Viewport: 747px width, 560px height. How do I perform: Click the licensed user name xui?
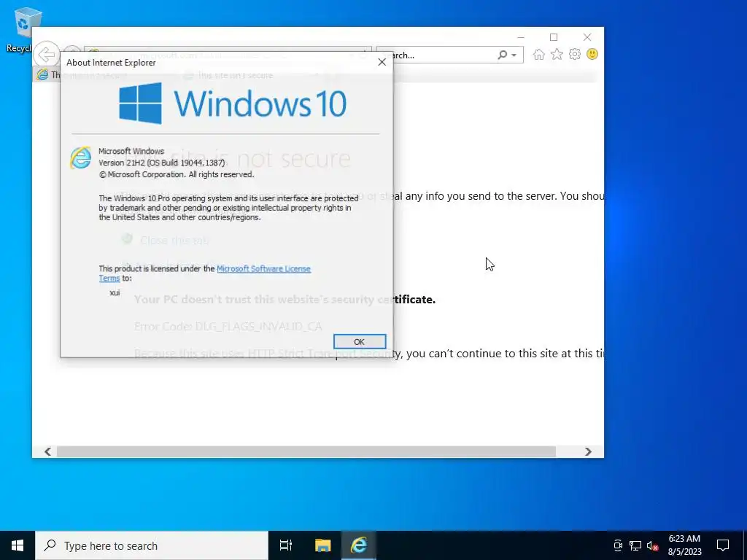click(115, 292)
